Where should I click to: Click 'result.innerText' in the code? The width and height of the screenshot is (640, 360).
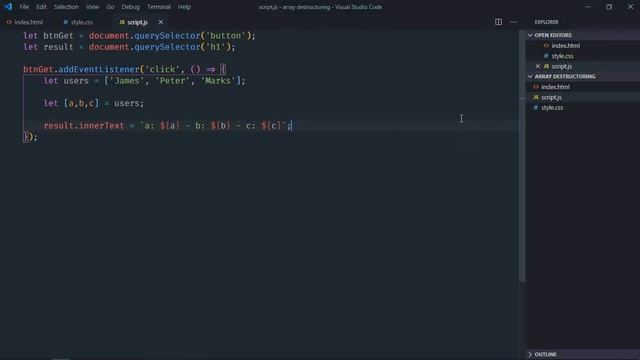tap(84, 126)
